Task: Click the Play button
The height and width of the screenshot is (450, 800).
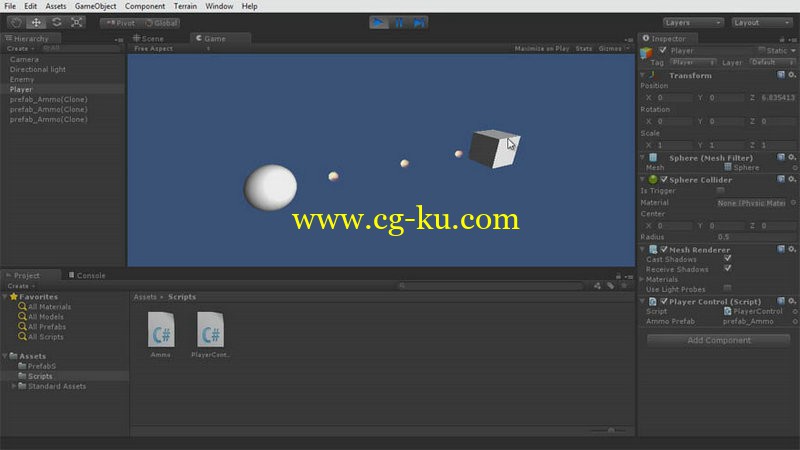Action: pos(379,22)
